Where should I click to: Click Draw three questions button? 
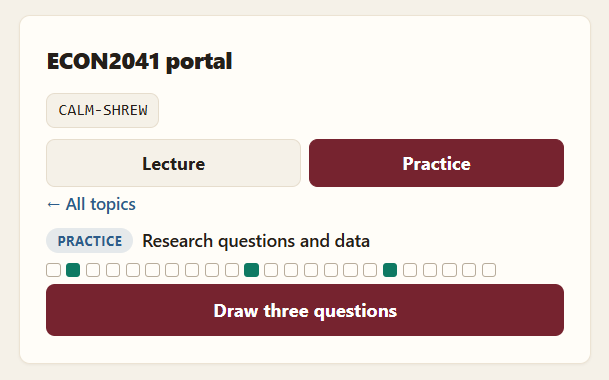(x=305, y=310)
